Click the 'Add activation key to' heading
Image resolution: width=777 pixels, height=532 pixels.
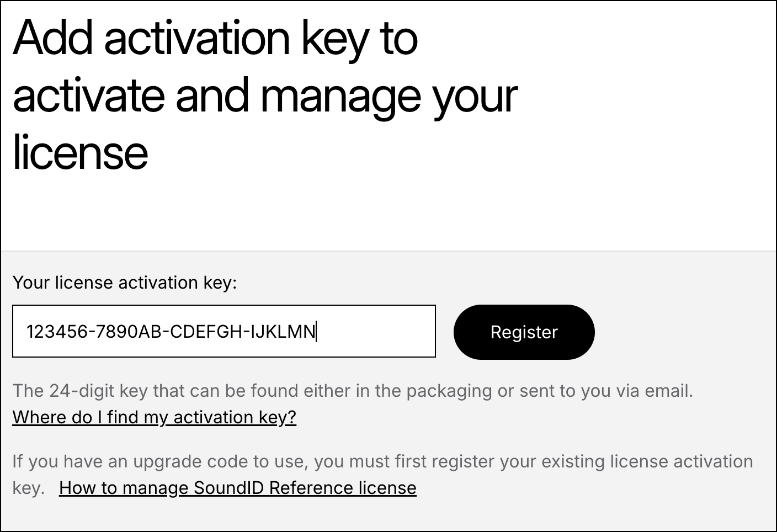[215, 39]
